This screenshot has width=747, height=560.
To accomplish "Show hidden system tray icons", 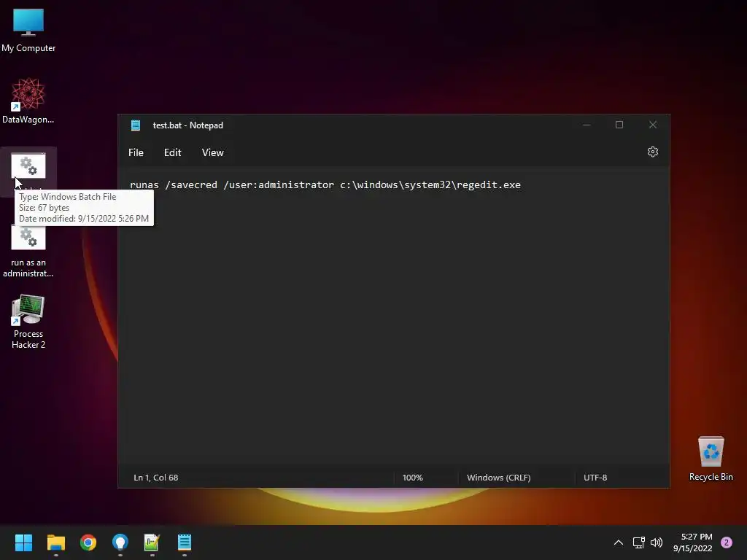I will pyautogui.click(x=619, y=542).
